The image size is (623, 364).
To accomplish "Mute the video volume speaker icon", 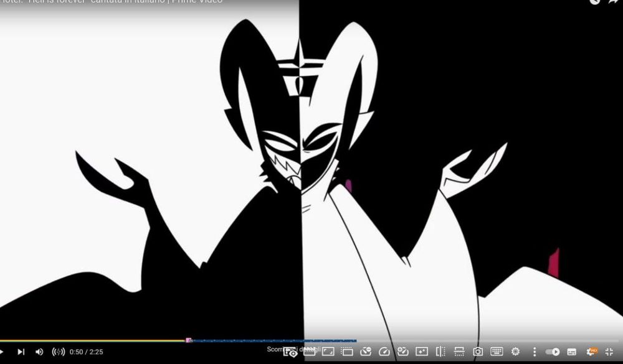I will pos(39,352).
